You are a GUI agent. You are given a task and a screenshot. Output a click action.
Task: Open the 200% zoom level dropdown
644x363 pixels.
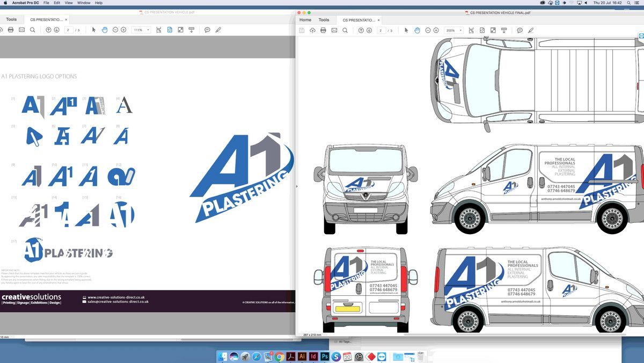click(x=453, y=31)
